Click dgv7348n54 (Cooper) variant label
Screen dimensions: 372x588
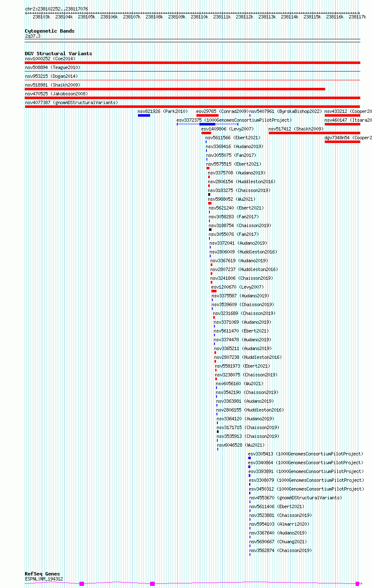pos(348,138)
